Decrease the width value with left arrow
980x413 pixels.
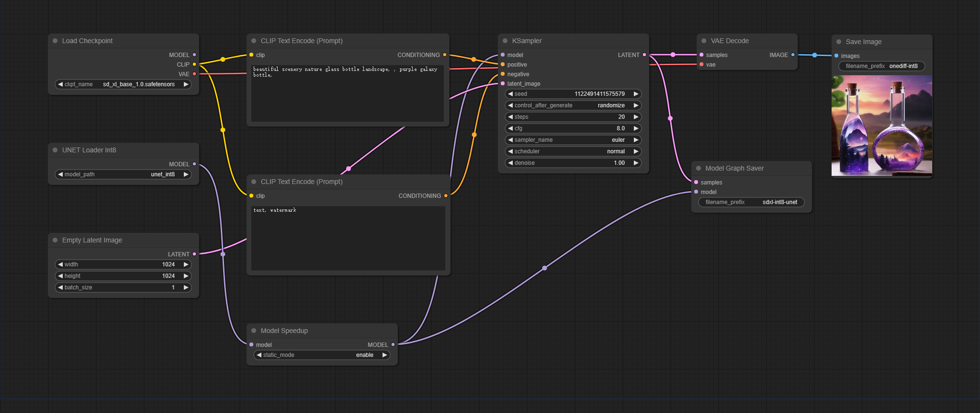click(x=60, y=264)
